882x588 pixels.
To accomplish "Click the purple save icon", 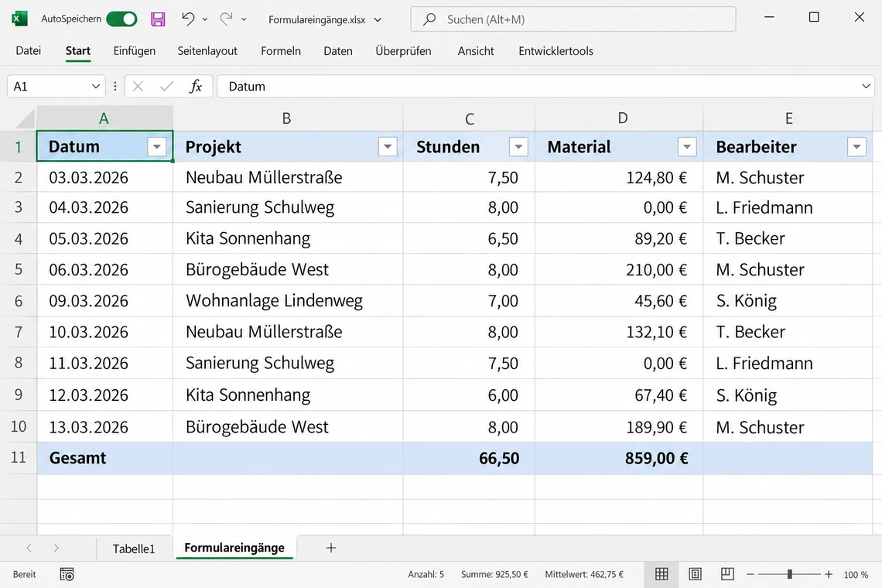I will (x=158, y=19).
